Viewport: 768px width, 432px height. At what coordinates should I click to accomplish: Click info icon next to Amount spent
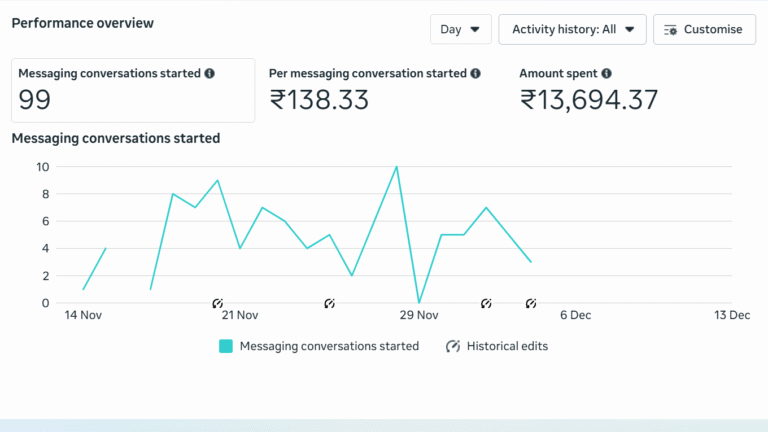pos(607,74)
